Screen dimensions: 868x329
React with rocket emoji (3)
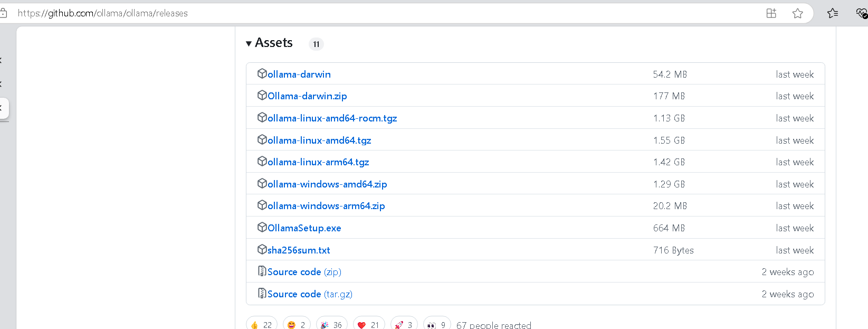pyautogui.click(x=404, y=324)
